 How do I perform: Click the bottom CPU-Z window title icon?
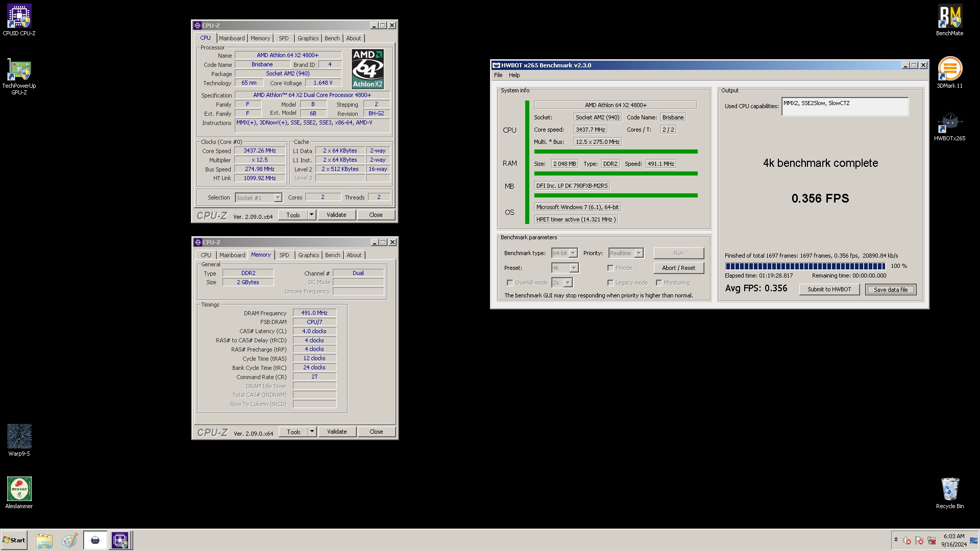click(198, 242)
